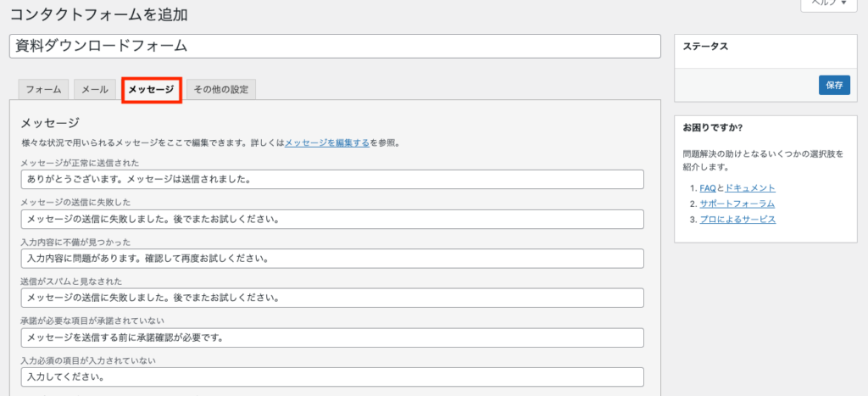868x396 pixels.
Task: Click the form title field 資料ダウンロードフォーム
Action: [335, 46]
